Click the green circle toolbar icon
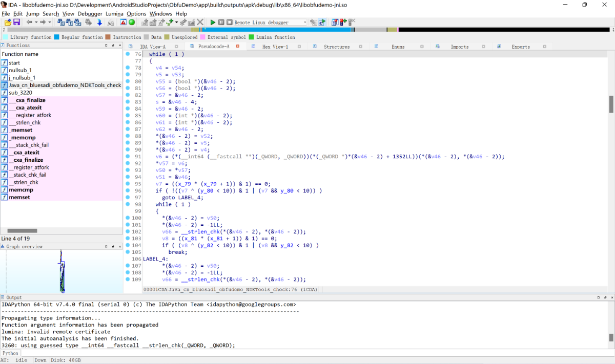Viewport: 615px width, 364px height. tap(132, 23)
